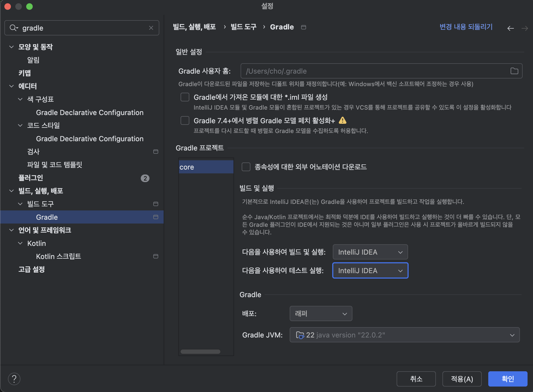Select 플러그인 in settings tree
This screenshot has width=533, height=392.
[31, 178]
